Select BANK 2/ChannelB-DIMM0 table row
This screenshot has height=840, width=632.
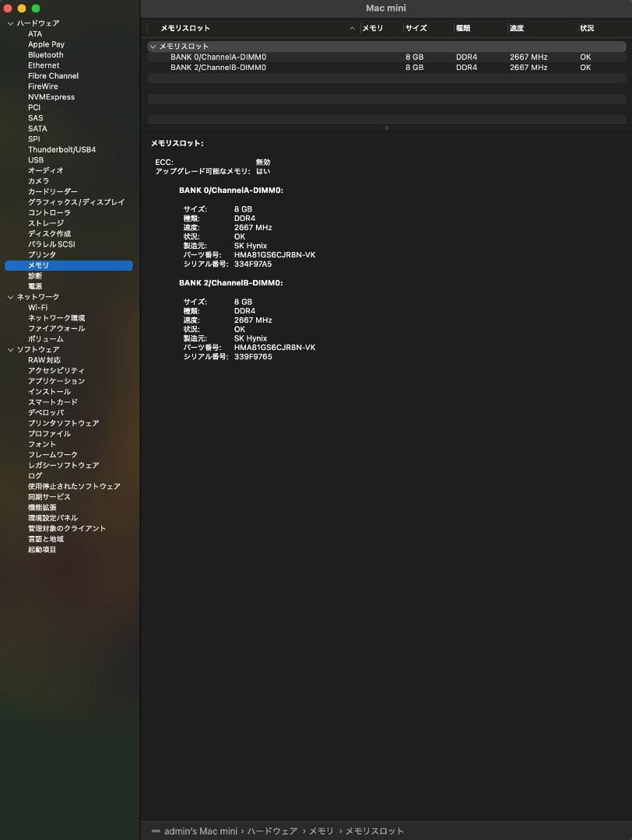point(218,68)
